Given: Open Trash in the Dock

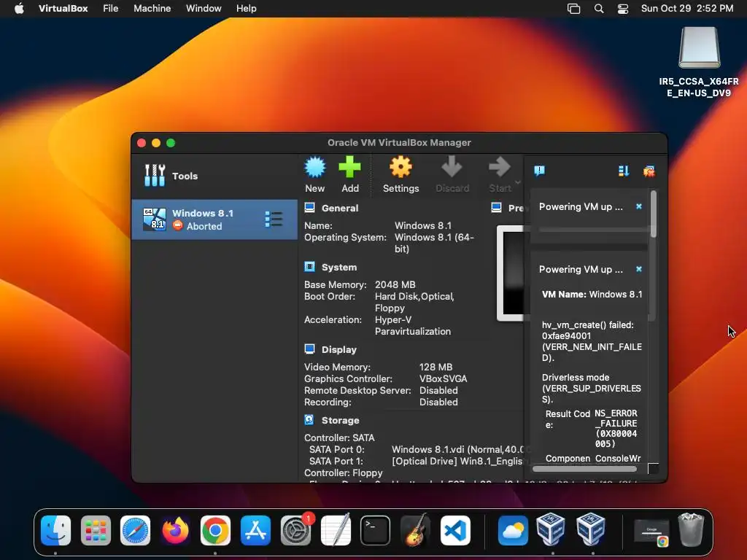Looking at the screenshot, I should [x=691, y=530].
